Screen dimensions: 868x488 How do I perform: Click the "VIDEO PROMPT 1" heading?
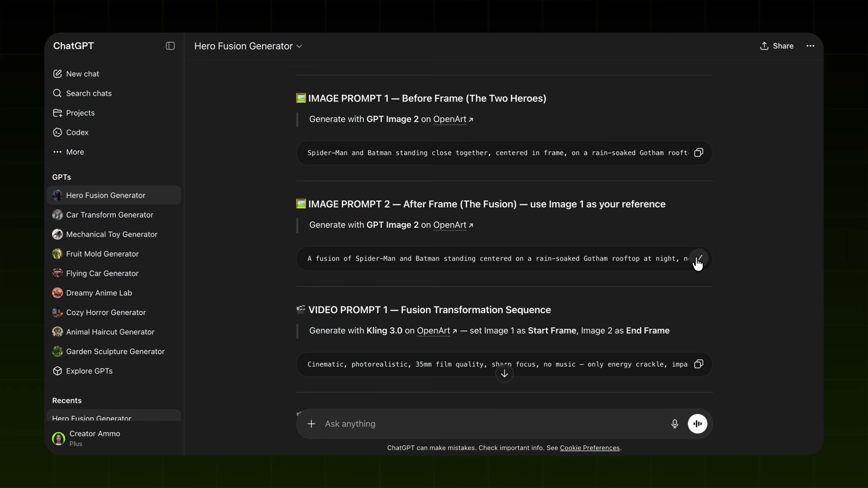tap(429, 310)
